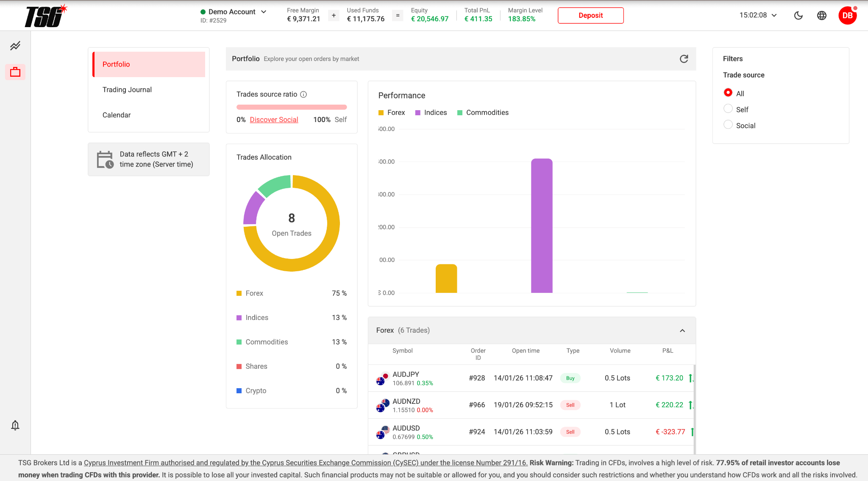Click the plus icon beside Free Margin
868x481 pixels.
334,16
